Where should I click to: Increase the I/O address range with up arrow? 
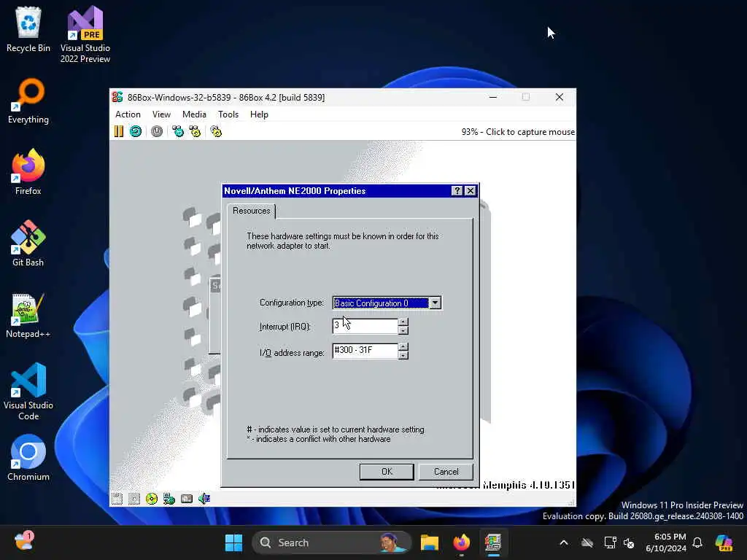[x=403, y=346]
